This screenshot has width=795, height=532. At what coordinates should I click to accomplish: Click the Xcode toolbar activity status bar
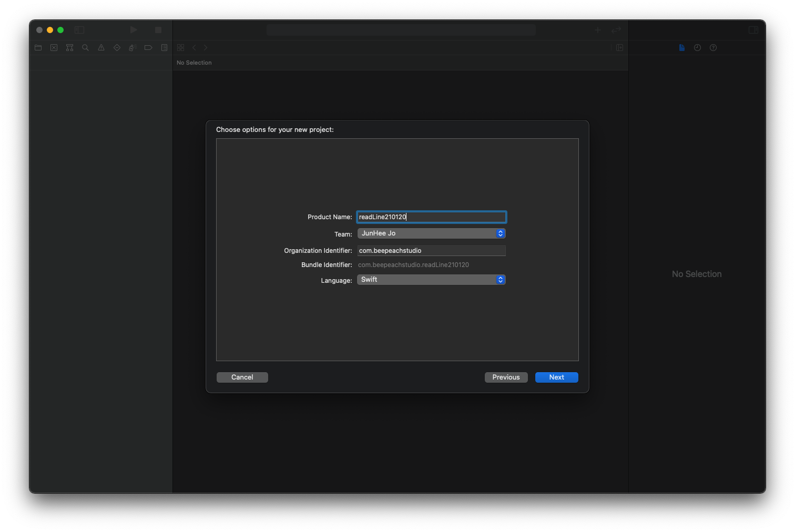[401, 30]
